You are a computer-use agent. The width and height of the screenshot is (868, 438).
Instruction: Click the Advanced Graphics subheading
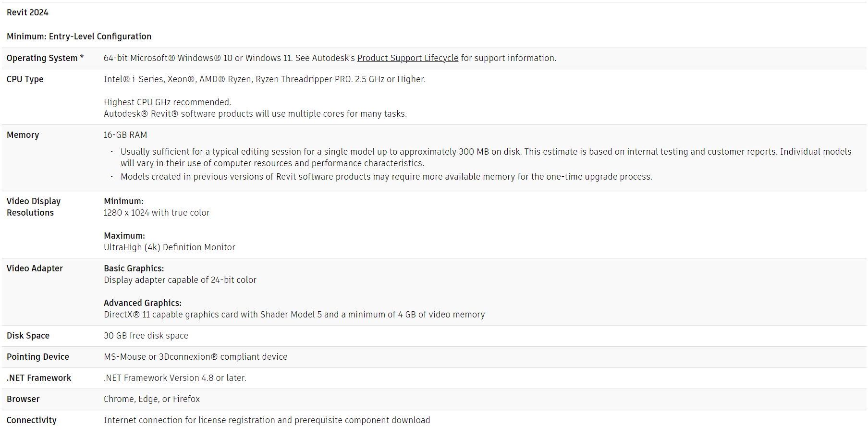tap(143, 303)
